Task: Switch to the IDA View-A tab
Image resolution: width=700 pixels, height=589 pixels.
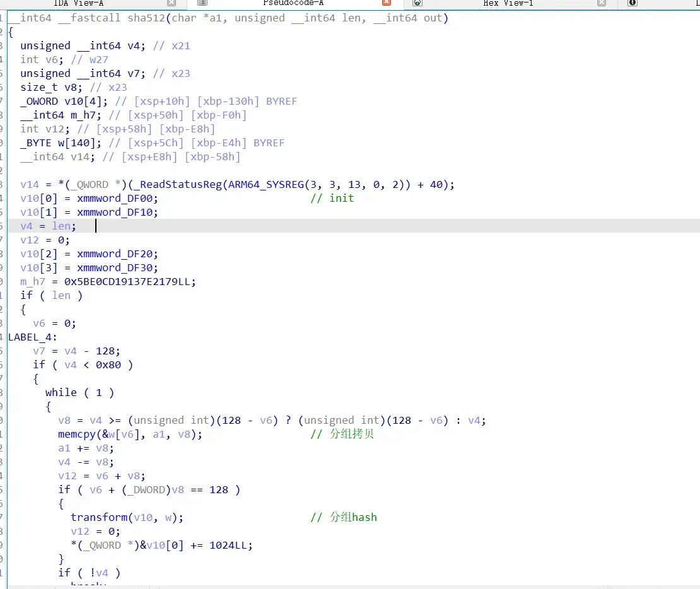Action: click(79, 3)
